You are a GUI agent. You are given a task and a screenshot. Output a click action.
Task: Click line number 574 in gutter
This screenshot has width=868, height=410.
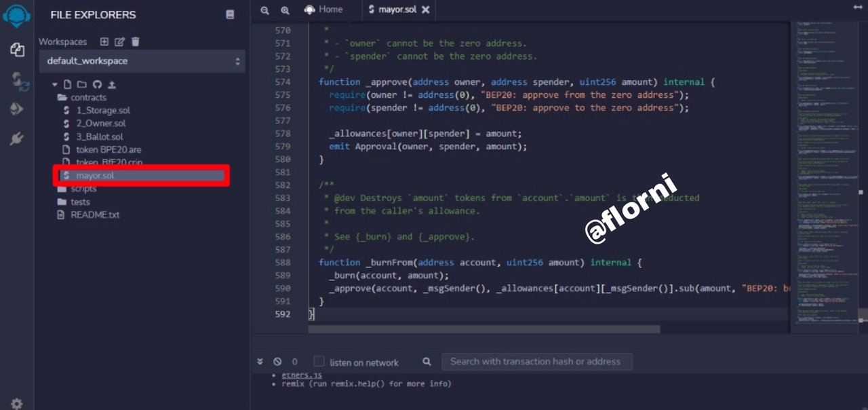tap(283, 82)
